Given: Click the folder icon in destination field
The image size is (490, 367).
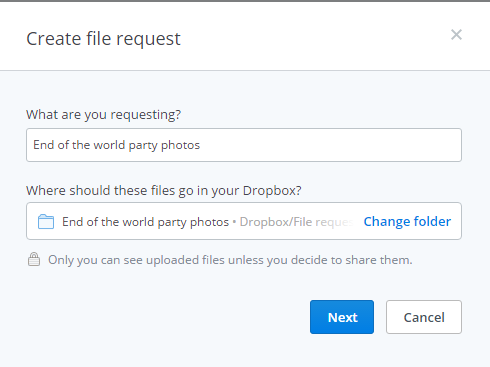Looking at the screenshot, I should coord(46,222).
